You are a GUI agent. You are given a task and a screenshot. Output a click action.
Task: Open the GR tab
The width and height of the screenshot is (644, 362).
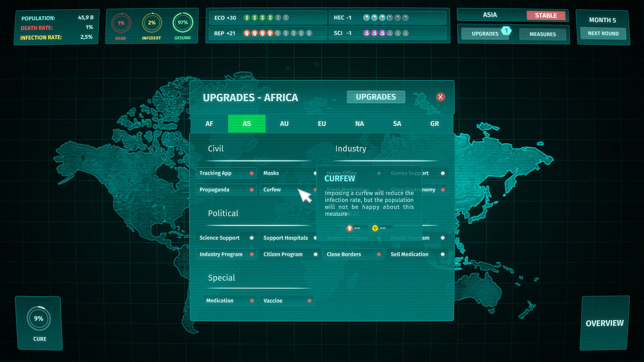(x=435, y=124)
